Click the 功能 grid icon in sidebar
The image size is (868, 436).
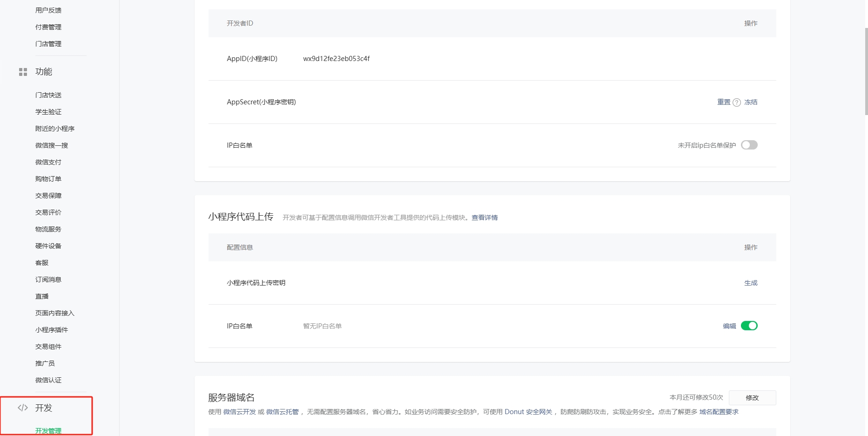click(x=23, y=72)
